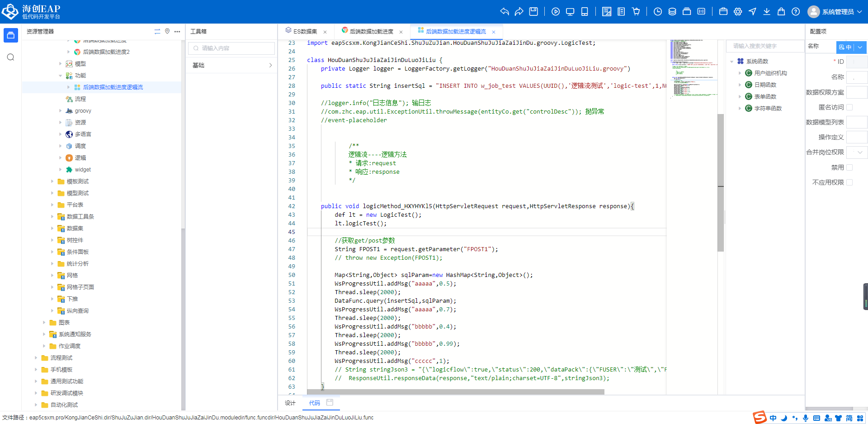
Task: Select the 日期函数 function category
Action: click(765, 85)
